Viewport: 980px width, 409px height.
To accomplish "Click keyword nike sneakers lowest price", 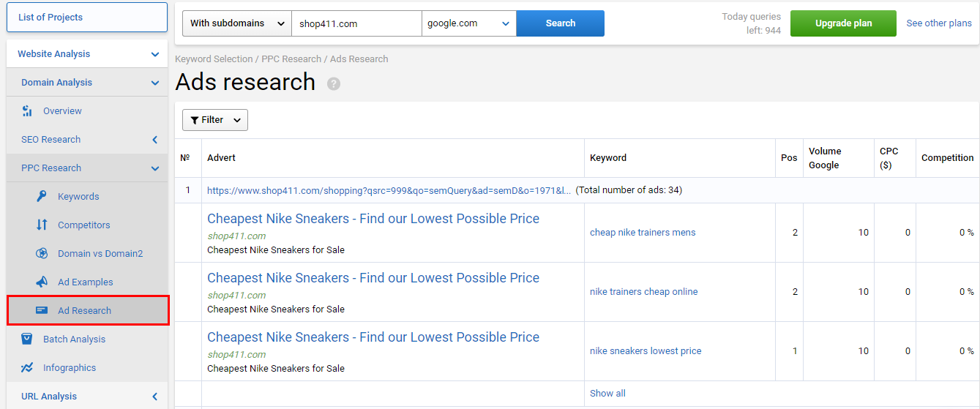I will point(646,351).
